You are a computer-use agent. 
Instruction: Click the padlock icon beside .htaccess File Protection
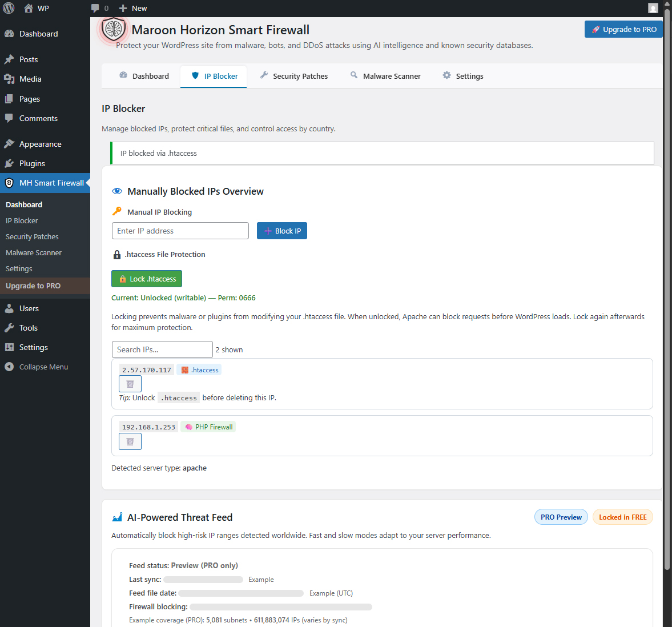point(117,255)
